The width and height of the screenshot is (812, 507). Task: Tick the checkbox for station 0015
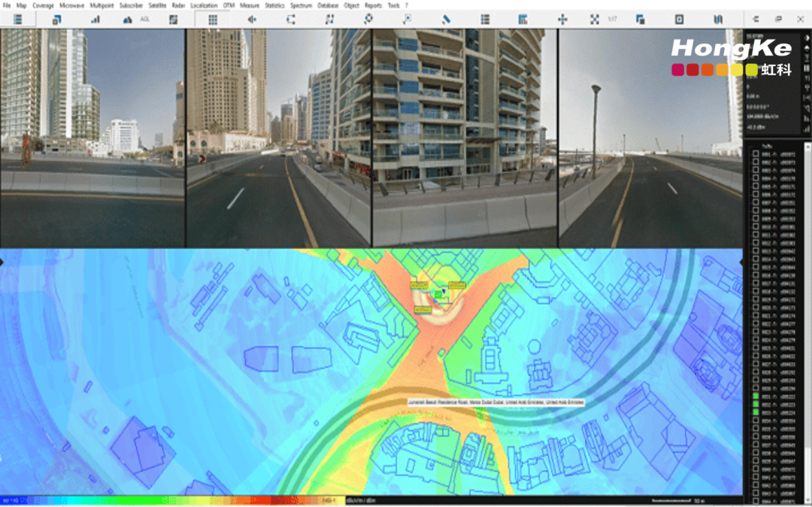756,267
